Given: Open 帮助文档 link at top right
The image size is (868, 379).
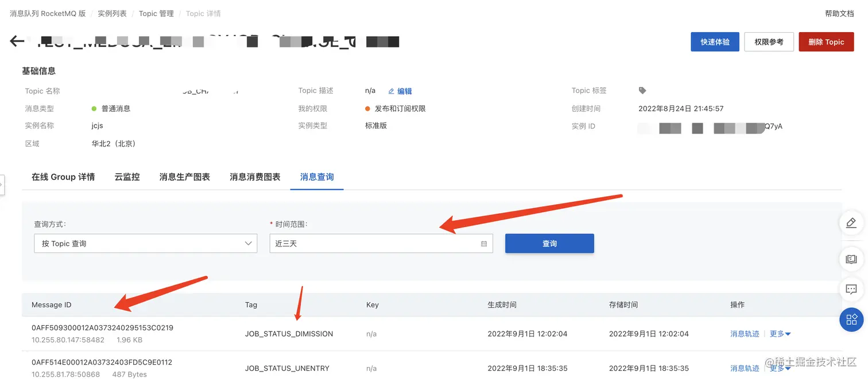Looking at the screenshot, I should pos(839,13).
